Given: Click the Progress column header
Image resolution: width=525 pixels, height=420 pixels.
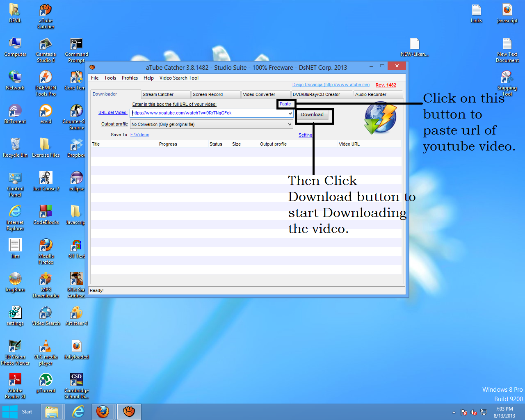Looking at the screenshot, I should pyautogui.click(x=183, y=144).
